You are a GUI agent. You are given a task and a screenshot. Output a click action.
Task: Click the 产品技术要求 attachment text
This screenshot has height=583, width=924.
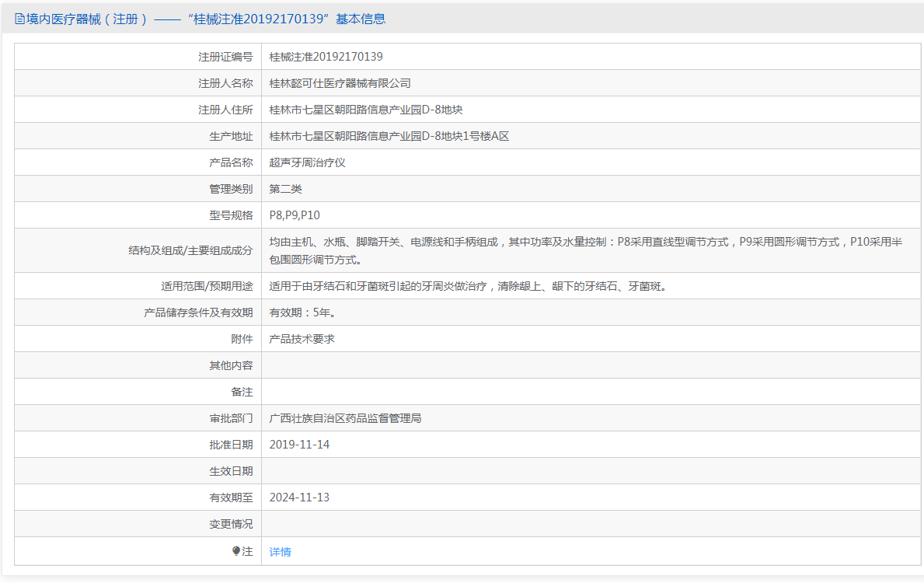302,339
